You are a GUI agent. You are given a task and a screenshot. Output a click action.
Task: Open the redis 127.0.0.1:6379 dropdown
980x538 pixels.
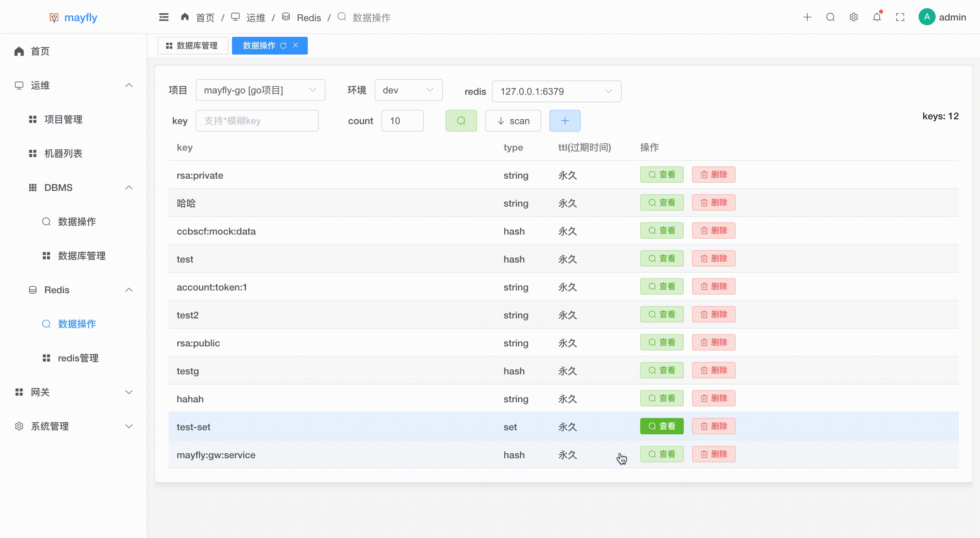[556, 91]
